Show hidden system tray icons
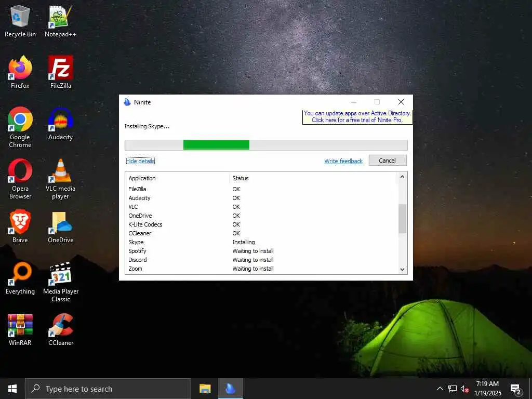Screen dimensions: 532x399 coord(440,389)
